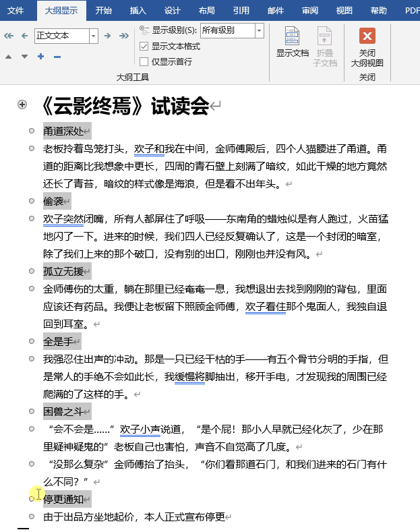The image size is (420, 532).
Task: Click the 正文文本 level field
Action: click(x=62, y=36)
